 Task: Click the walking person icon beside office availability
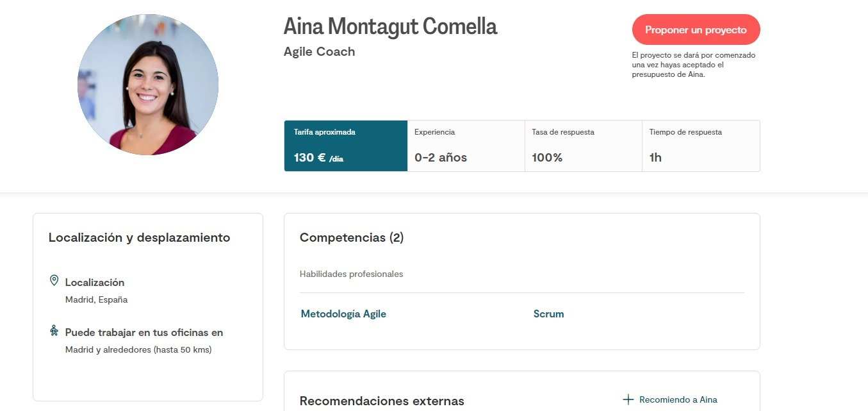click(x=54, y=331)
